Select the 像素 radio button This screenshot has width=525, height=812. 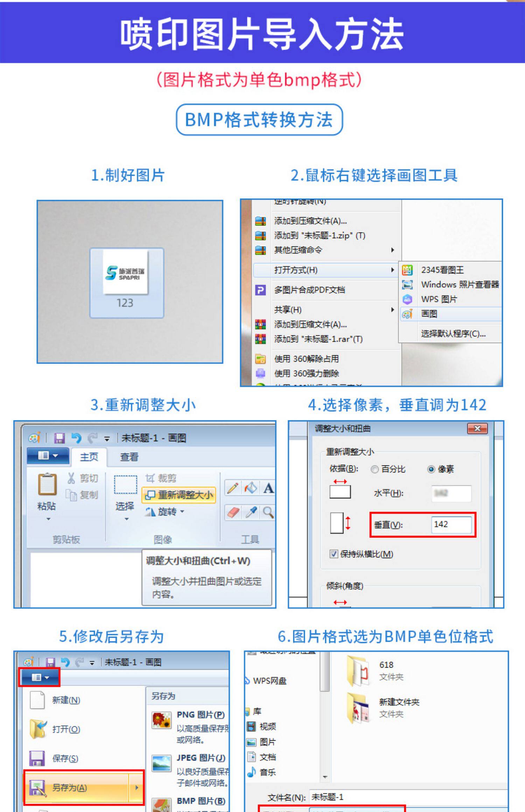(x=431, y=469)
